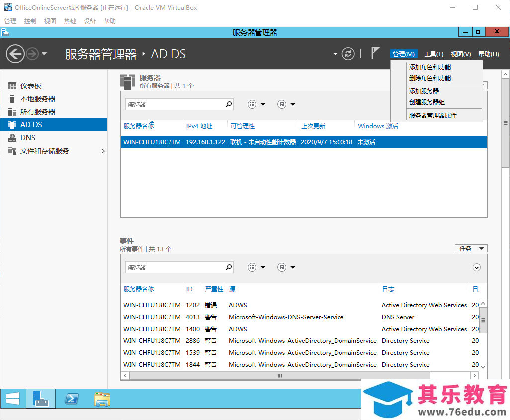Sort events by 日志 column
The image size is (510, 420).
pos(388,289)
